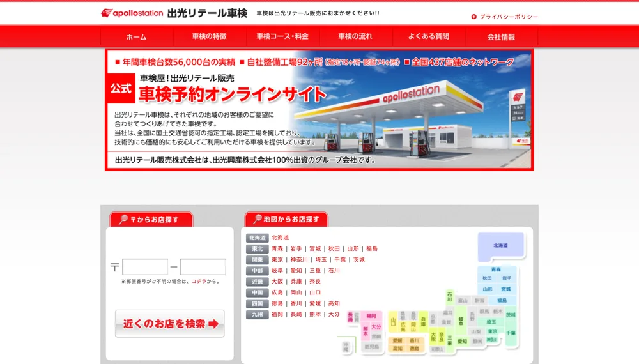Choose 愛媛 in the red prefecture list

point(315,304)
